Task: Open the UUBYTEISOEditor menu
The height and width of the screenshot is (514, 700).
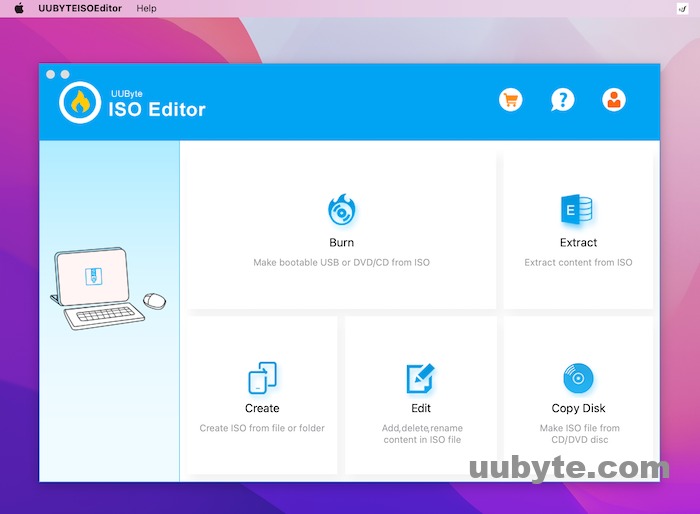Action: (80, 8)
